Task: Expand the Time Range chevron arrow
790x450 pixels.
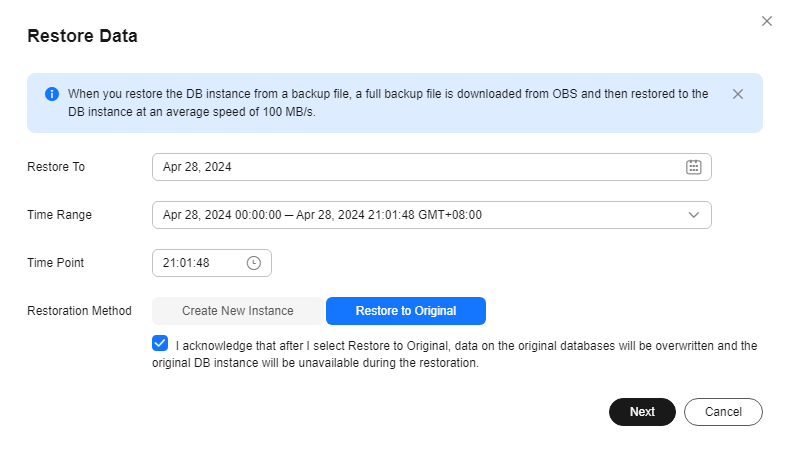Action: click(x=694, y=215)
